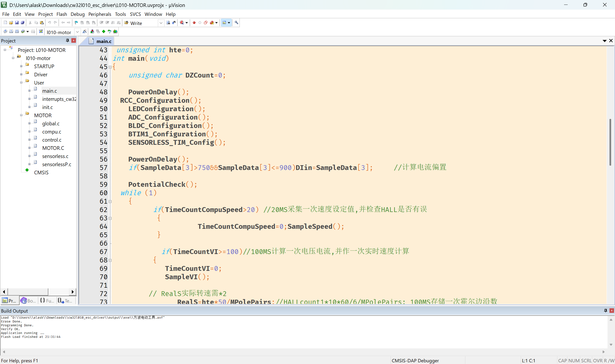This screenshot has height=364, width=615.
Task: Click the editor vertical scrollbar thumb
Action: pyautogui.click(x=610, y=142)
